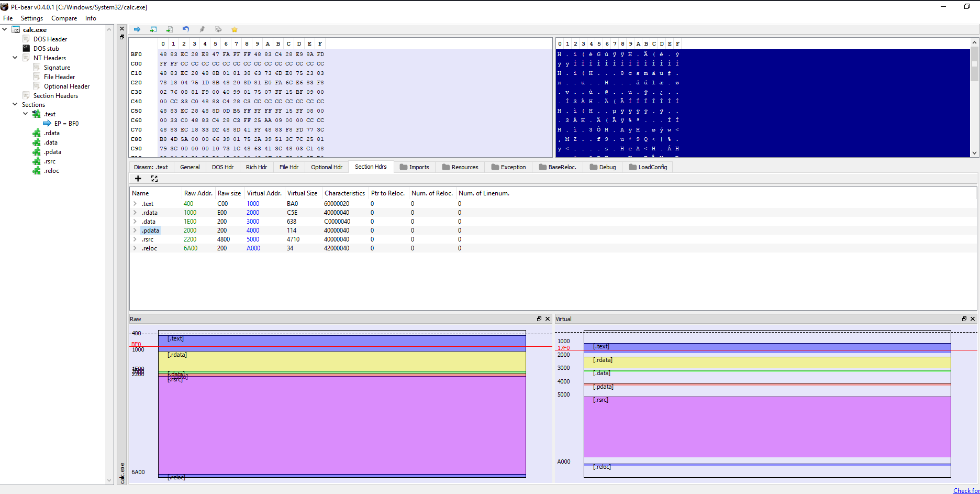Click the purple [.rsrc] block in Virtual diagram
The width and height of the screenshot is (980, 494).
pyautogui.click(x=767, y=427)
